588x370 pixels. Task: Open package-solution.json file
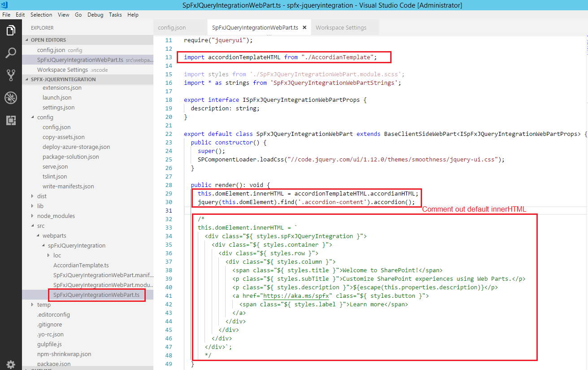click(70, 157)
